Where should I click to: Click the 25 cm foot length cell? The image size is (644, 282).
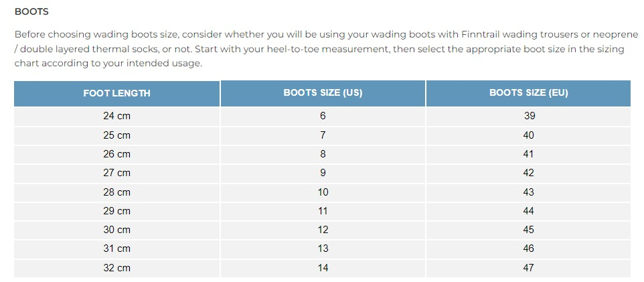coord(117,135)
